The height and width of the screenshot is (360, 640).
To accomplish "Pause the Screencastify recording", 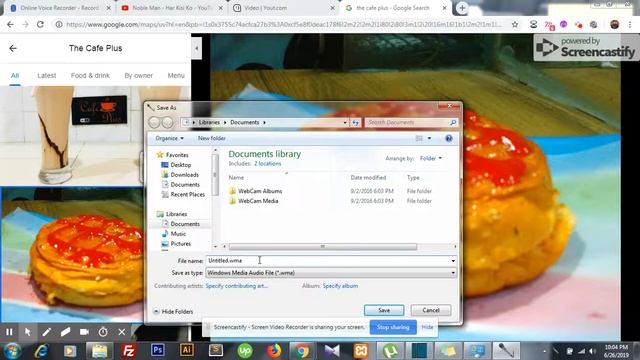I will (x=9, y=332).
